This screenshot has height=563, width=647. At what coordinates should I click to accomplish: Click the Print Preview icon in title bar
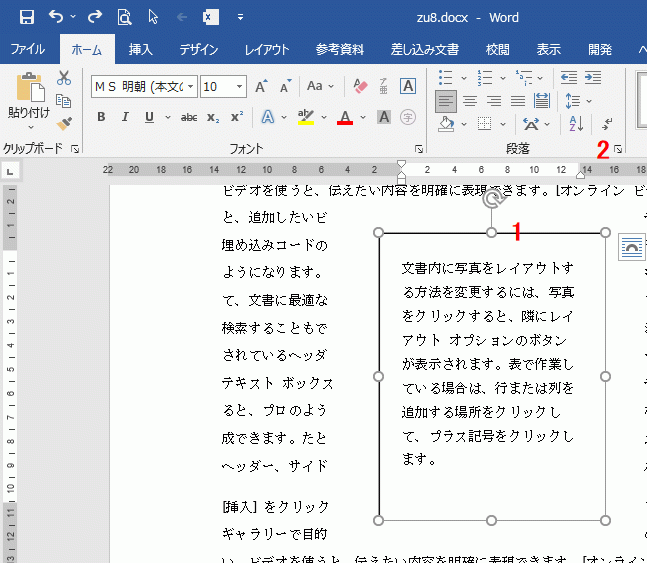124,17
